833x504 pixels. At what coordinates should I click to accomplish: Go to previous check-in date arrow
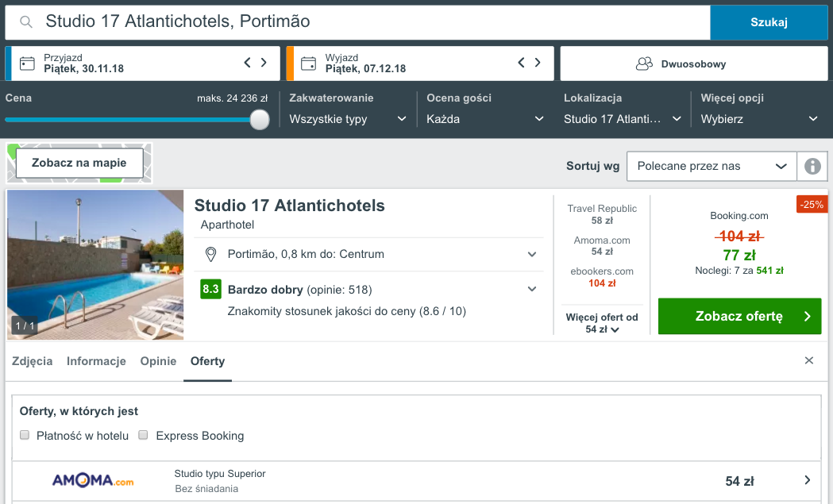pyautogui.click(x=247, y=63)
